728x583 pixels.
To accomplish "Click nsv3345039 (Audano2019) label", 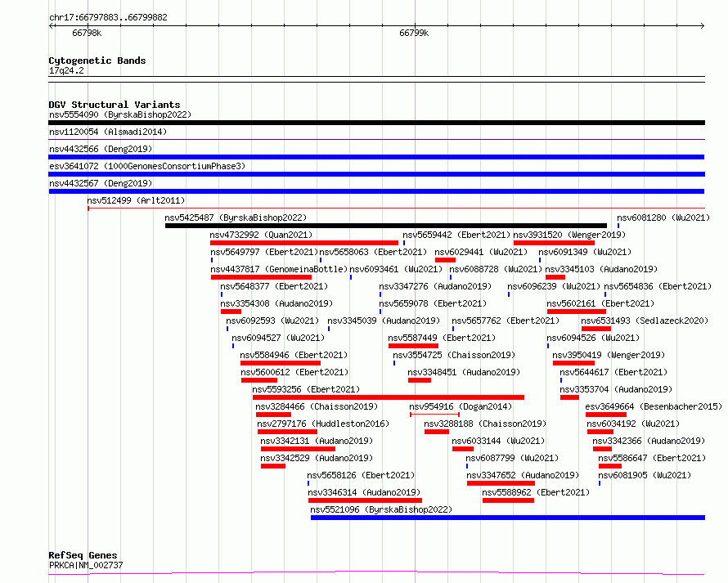I will [384, 321].
